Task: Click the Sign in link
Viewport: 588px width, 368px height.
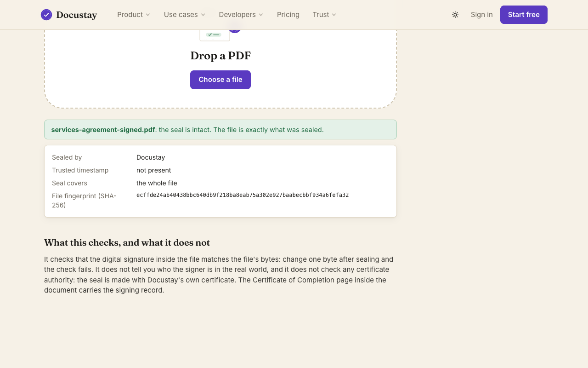Action: (x=481, y=15)
